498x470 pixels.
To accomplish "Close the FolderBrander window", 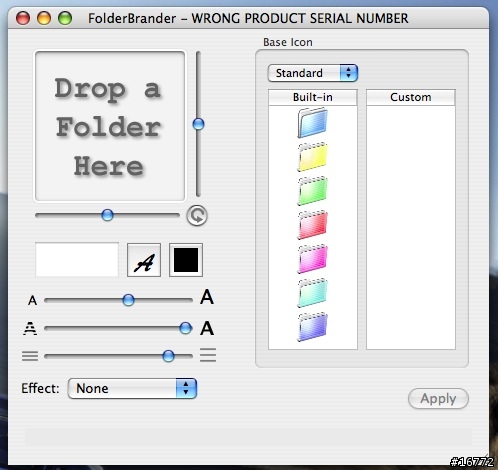I will tap(23, 18).
